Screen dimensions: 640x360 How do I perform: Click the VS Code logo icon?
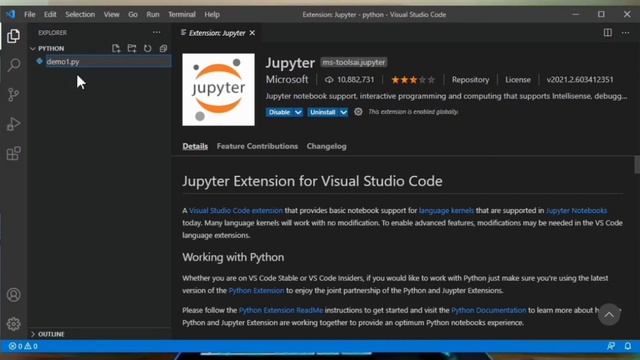pos(11,14)
